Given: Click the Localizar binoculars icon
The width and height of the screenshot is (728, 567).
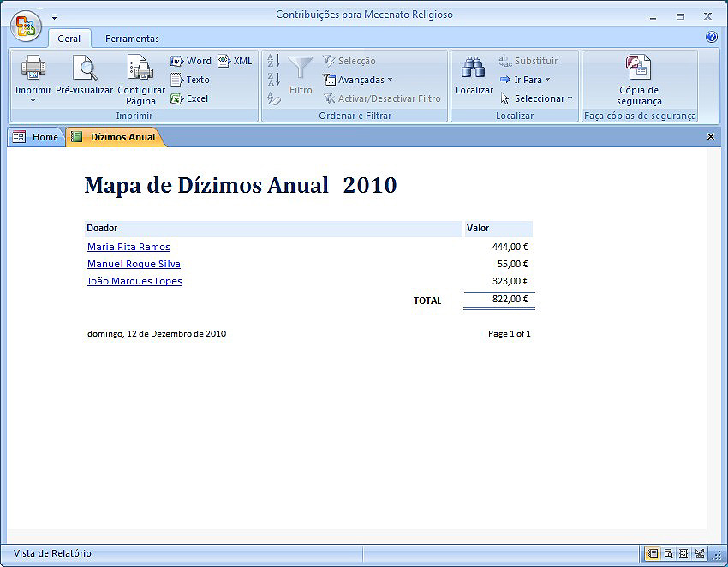Looking at the screenshot, I should [x=474, y=68].
